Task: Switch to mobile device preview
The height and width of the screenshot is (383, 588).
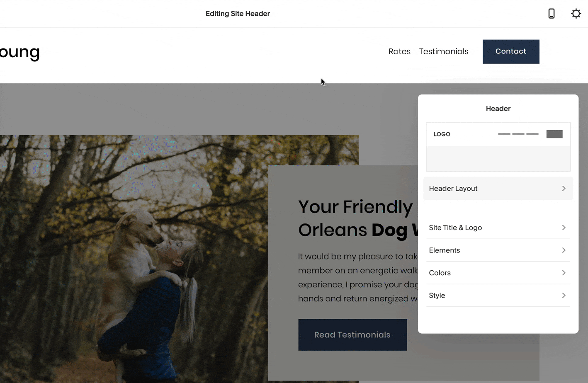Action: tap(551, 14)
